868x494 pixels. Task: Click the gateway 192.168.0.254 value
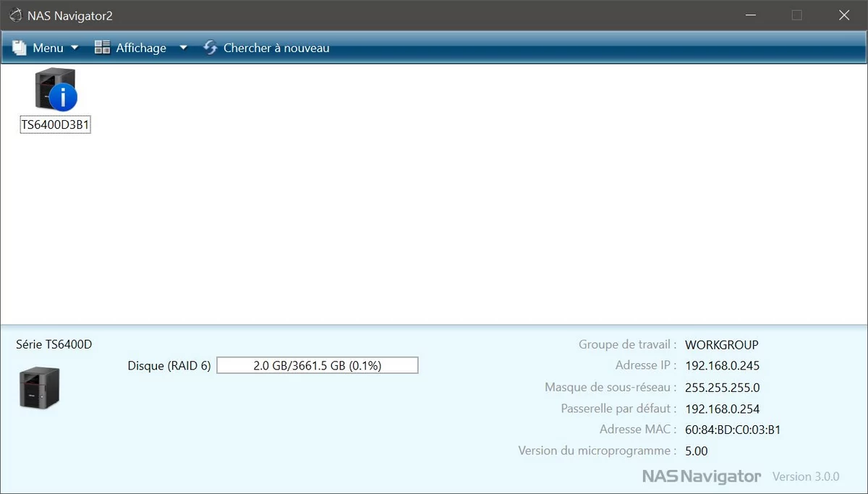point(723,409)
